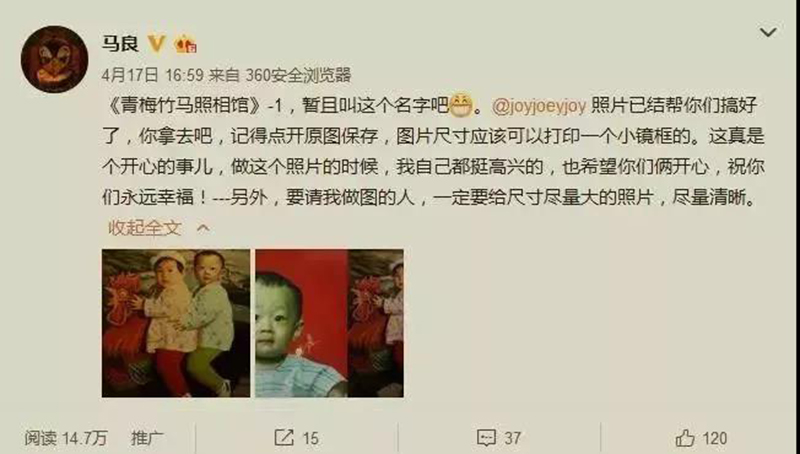Screen dimensions: 800x454
Task: Click the 360安全浏览器 source link
Action: tap(298, 75)
